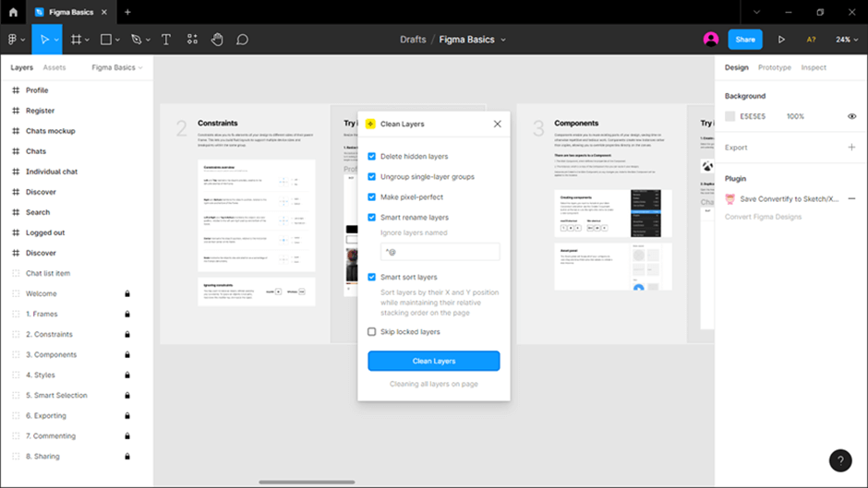Uncheck Ungroup single-layer groups
Image resolution: width=868 pixels, height=488 pixels.
click(x=371, y=177)
